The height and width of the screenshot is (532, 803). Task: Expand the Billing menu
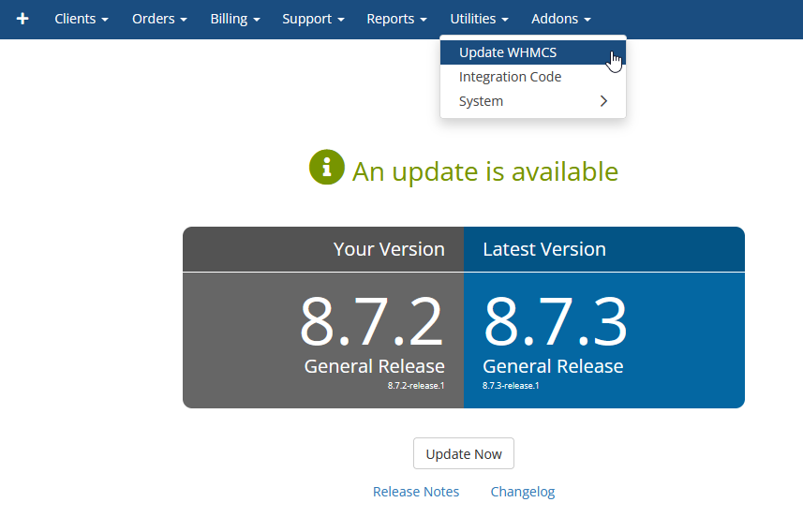coord(235,19)
